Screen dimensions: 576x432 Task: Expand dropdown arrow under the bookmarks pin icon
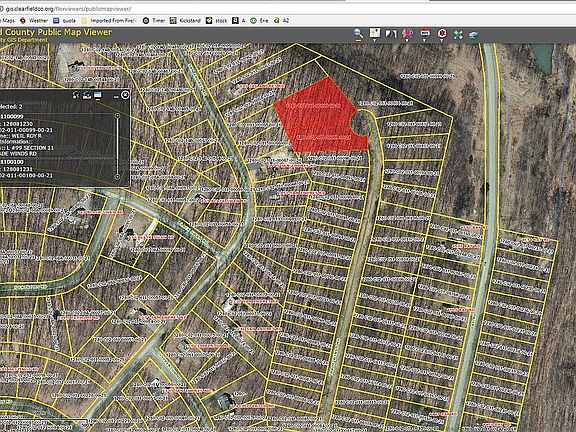[x=375, y=40]
